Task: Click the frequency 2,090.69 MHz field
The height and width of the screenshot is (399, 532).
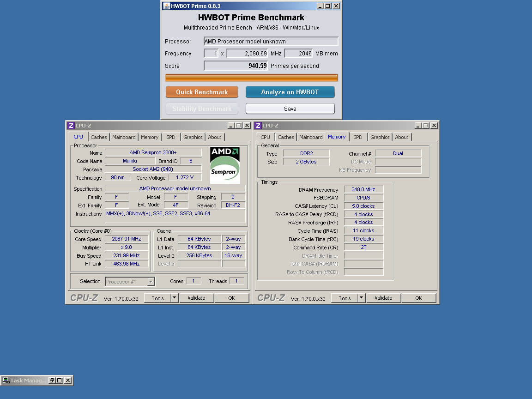Action: tap(248, 53)
